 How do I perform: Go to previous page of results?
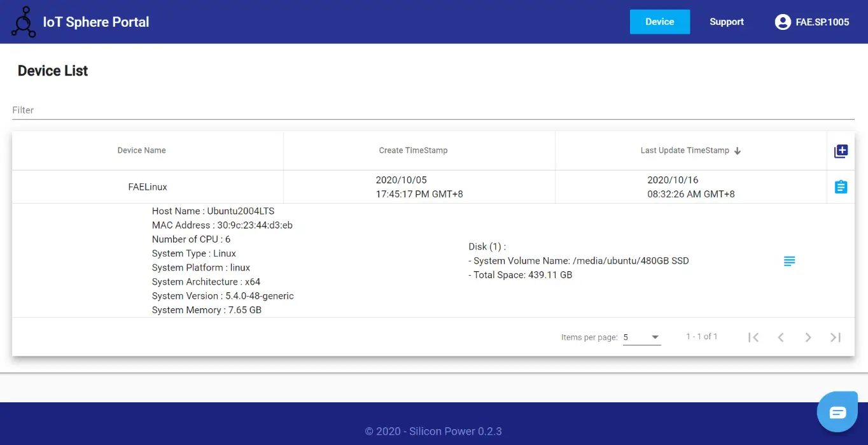coord(781,337)
